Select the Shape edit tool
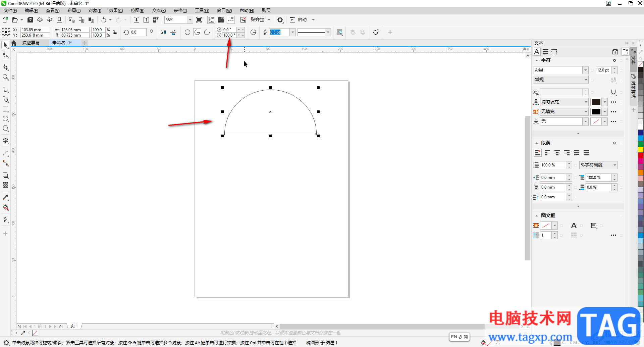The image size is (644, 347). pyautogui.click(x=5, y=55)
